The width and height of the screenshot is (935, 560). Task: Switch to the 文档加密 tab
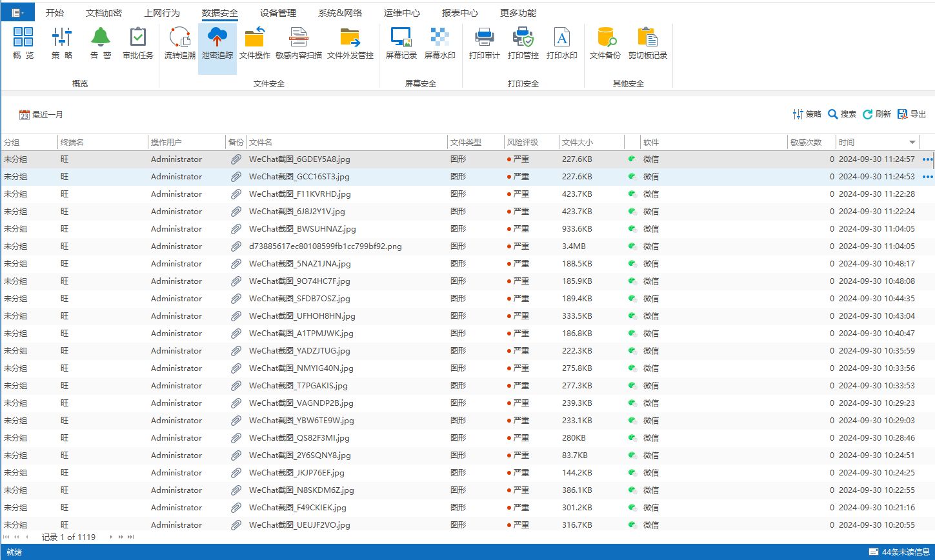pyautogui.click(x=103, y=13)
